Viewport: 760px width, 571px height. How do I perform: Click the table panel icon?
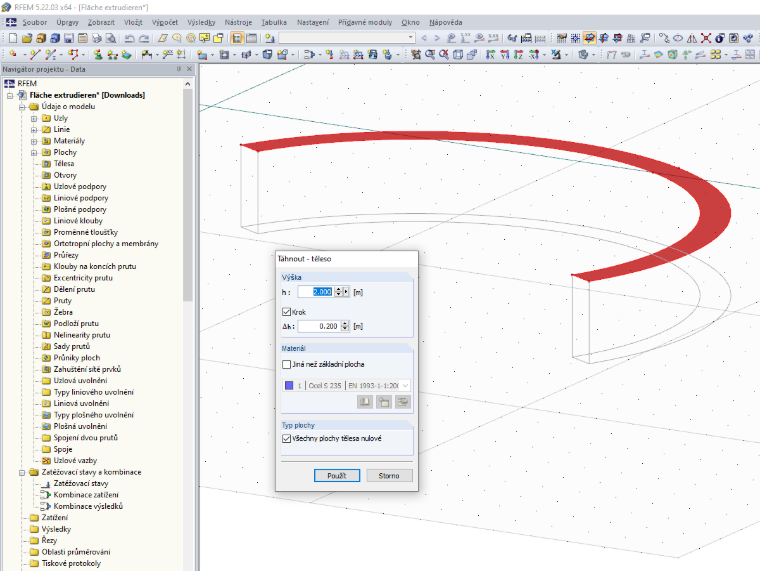[252, 38]
